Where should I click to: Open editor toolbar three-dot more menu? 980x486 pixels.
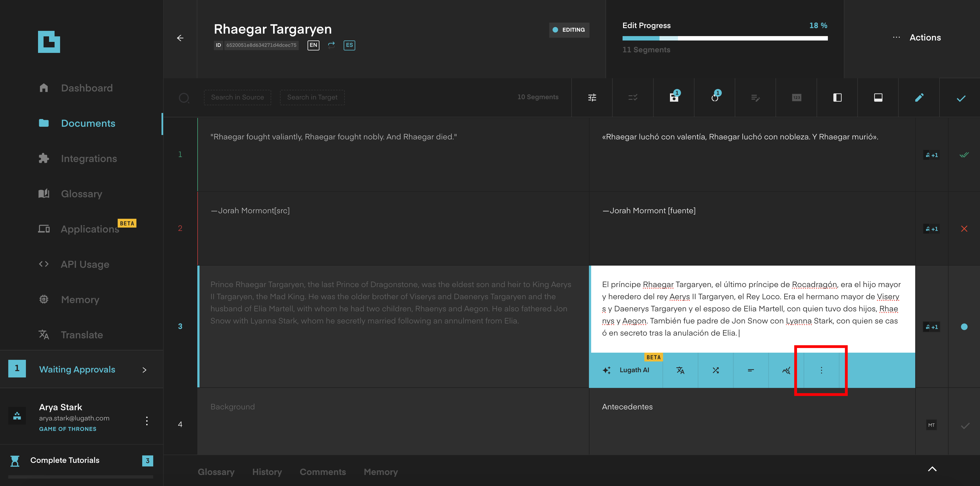(x=821, y=370)
